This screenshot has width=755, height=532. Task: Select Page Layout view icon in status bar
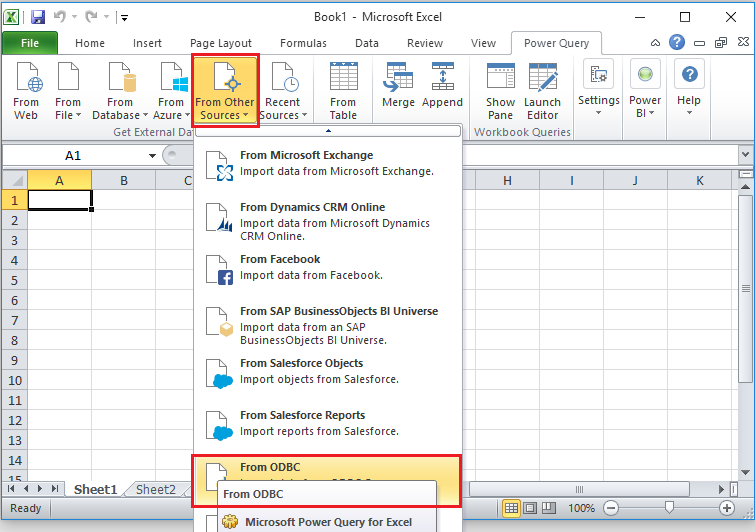(530, 508)
